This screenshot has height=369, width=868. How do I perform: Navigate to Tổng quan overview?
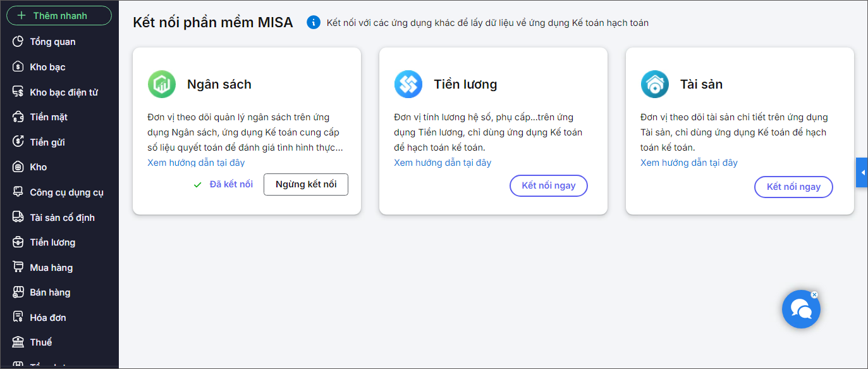(x=52, y=42)
